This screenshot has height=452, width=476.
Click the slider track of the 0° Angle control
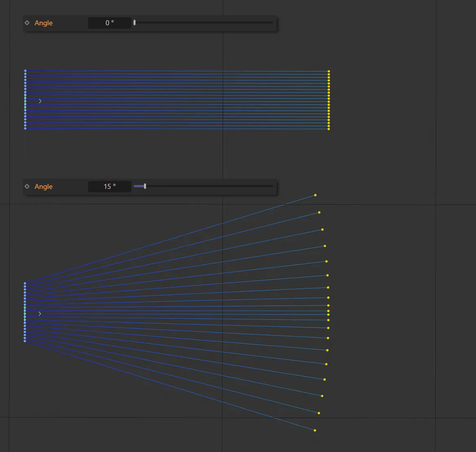[204, 23]
